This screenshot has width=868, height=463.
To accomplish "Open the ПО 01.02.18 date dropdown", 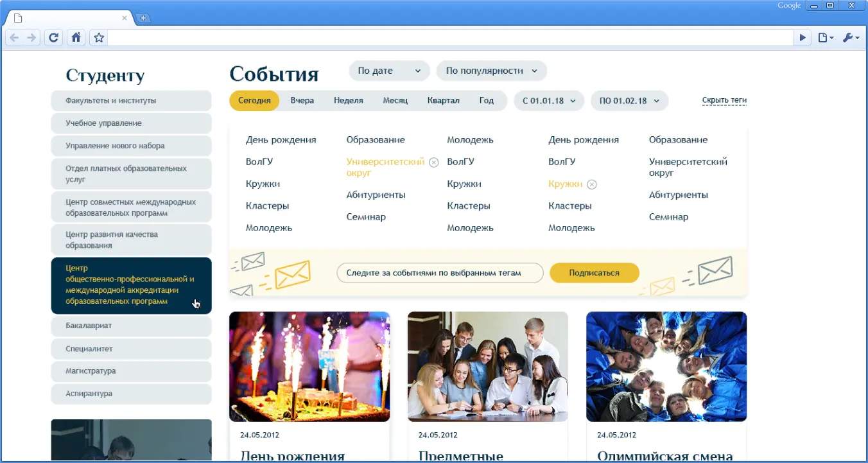I will (x=629, y=101).
